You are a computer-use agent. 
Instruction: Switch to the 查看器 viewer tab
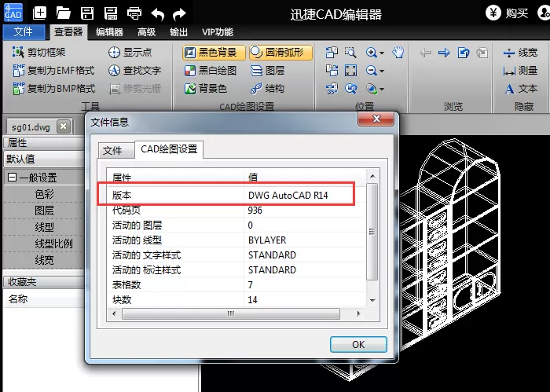tap(68, 32)
